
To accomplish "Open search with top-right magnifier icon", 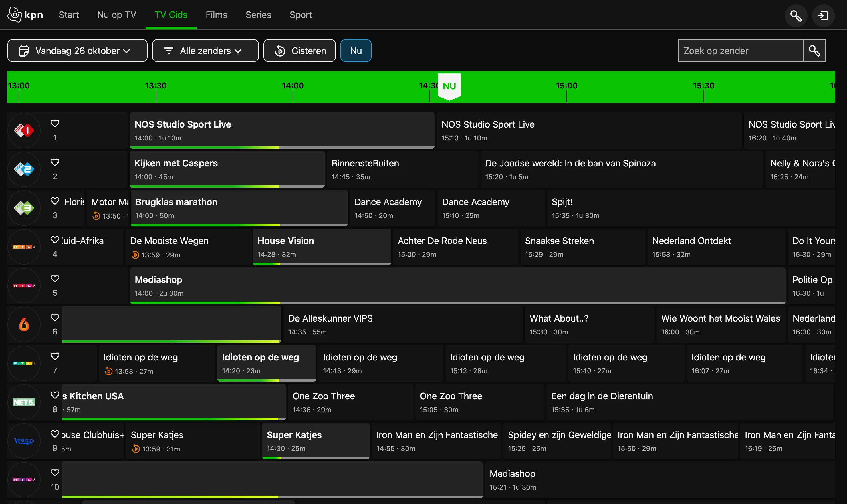I will [796, 16].
